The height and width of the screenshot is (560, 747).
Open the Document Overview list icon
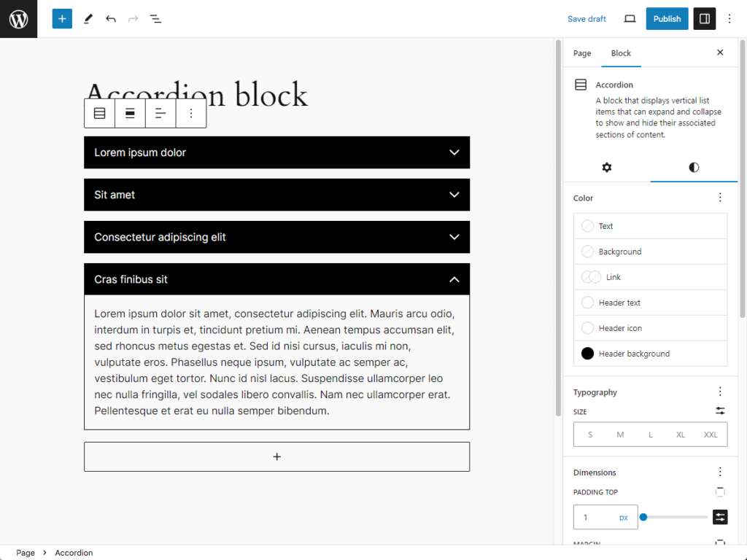click(155, 19)
